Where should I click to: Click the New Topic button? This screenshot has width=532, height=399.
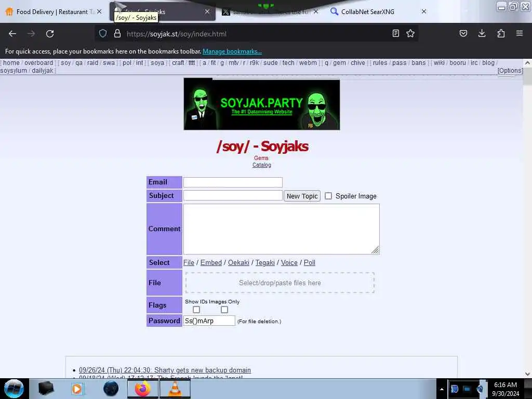pyautogui.click(x=302, y=196)
